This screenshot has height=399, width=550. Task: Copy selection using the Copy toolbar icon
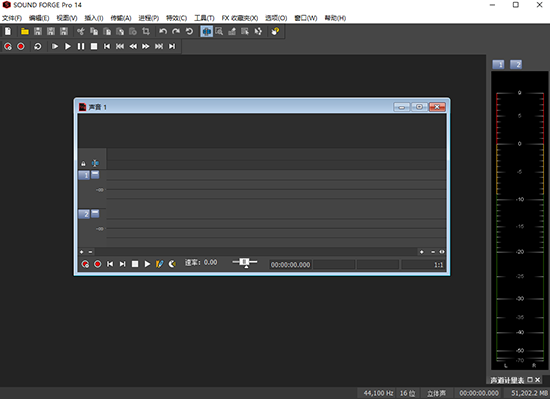pos(94,32)
